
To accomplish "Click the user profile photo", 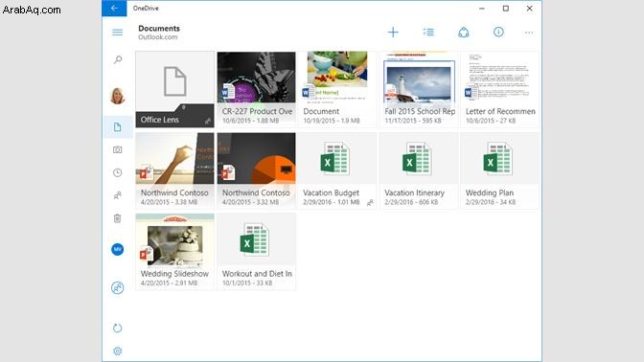I will click(118, 96).
